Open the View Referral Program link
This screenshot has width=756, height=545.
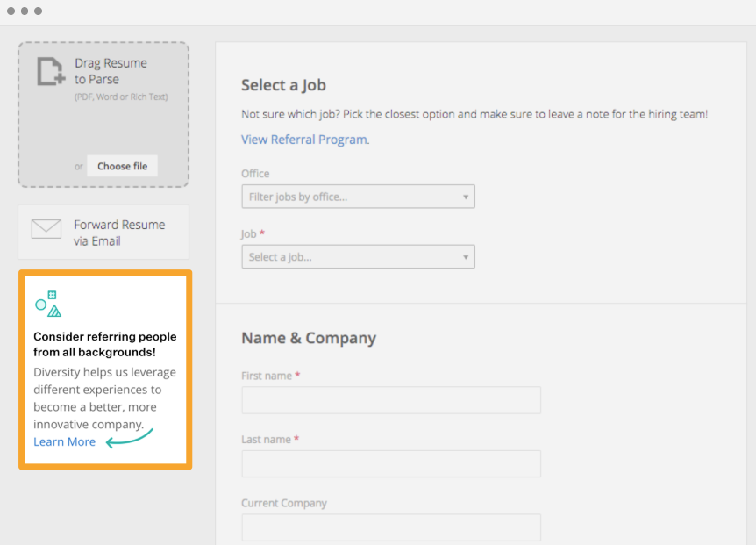[305, 140]
